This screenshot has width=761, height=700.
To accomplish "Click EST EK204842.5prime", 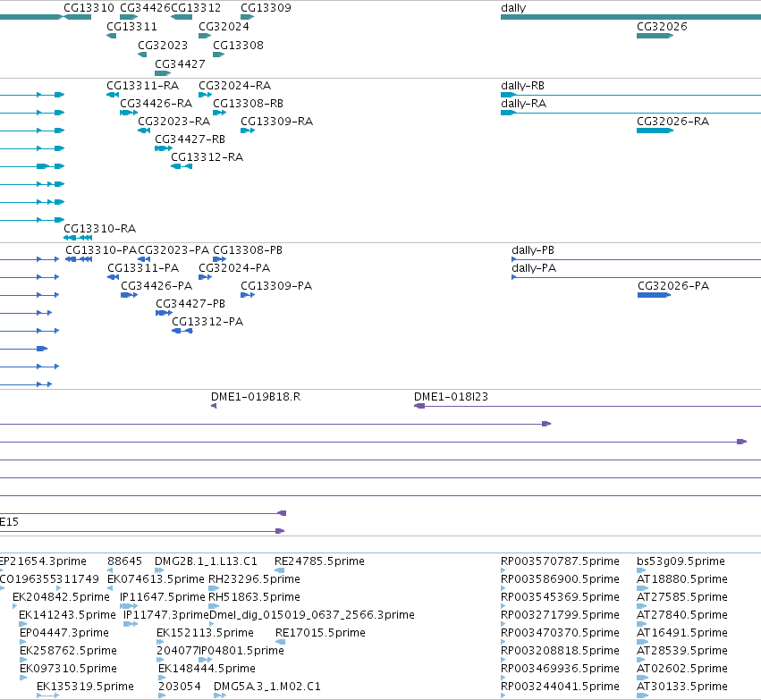I will tap(61, 597).
